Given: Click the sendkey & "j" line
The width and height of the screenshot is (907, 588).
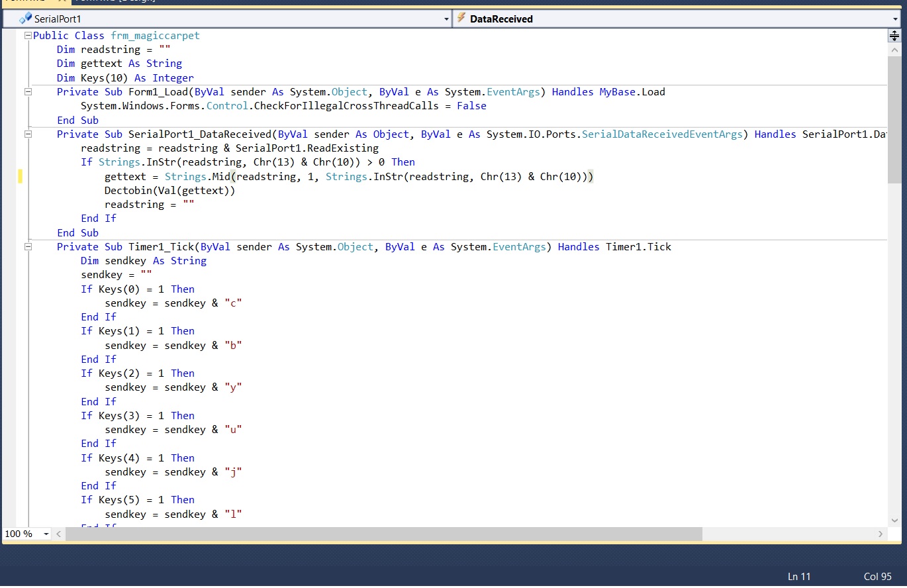Looking at the screenshot, I should (173, 472).
